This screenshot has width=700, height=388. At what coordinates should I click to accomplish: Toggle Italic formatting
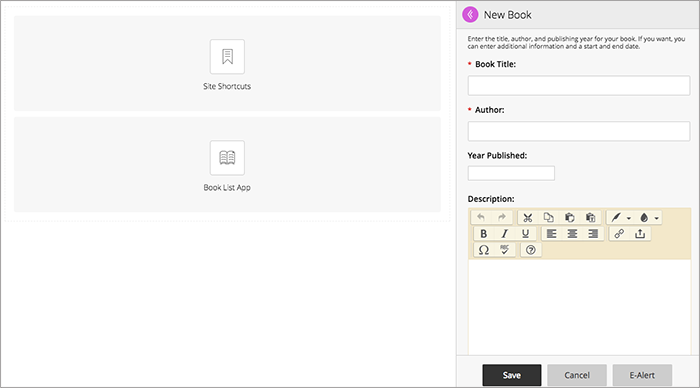point(504,234)
